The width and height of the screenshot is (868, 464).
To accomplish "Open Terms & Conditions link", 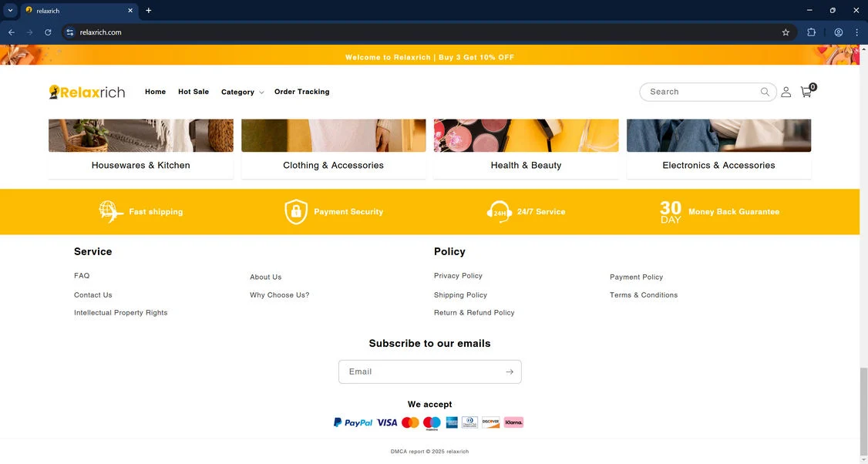I will 644,294.
